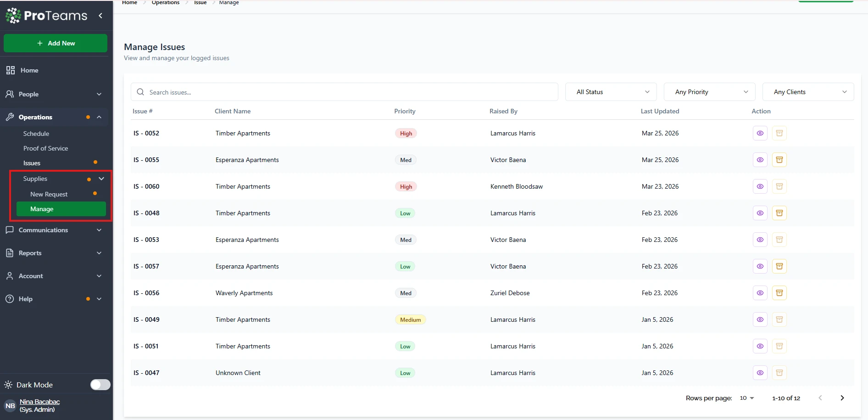The width and height of the screenshot is (868, 420).
Task: Click the NB user avatar
Action: tap(10, 406)
